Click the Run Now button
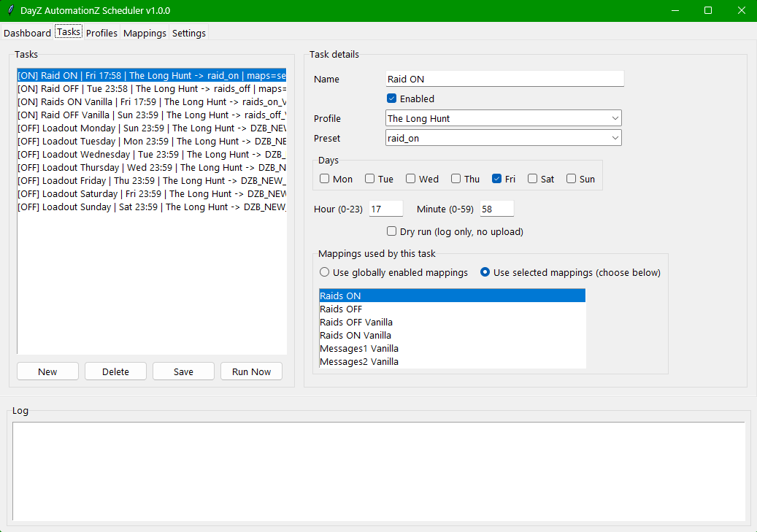This screenshot has height=532, width=757. 251,371
